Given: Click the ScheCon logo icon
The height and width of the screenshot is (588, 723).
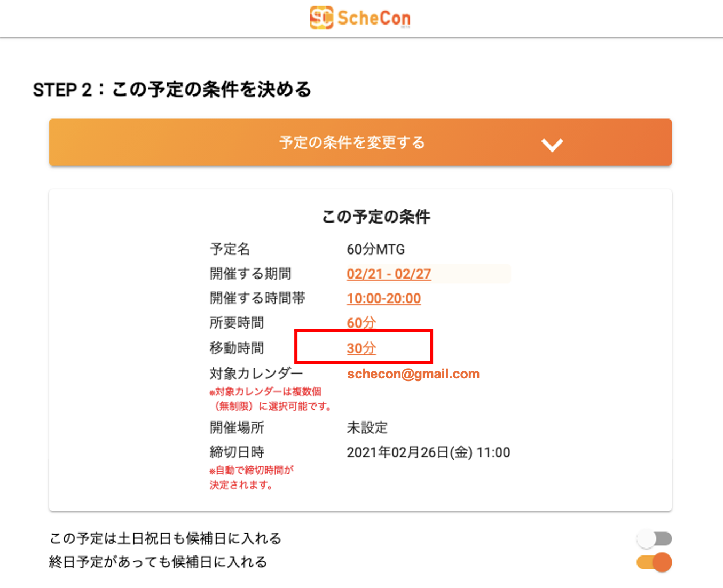Looking at the screenshot, I should tap(321, 18).
